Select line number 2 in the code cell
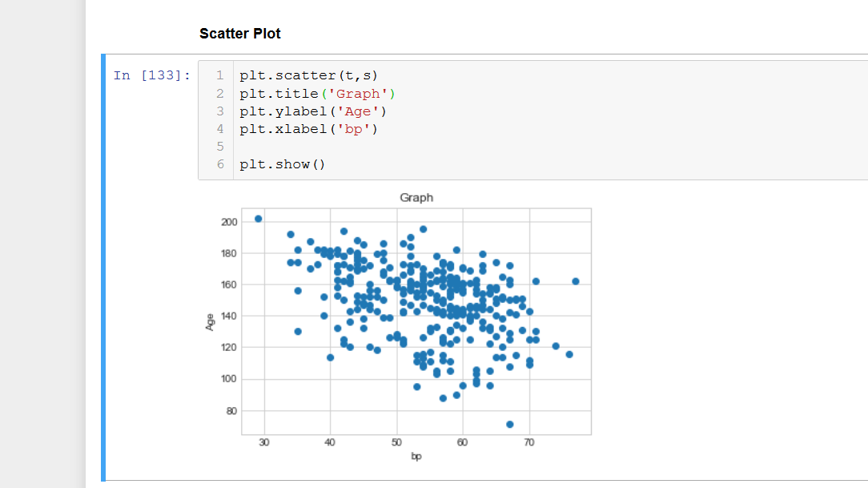 [x=221, y=93]
